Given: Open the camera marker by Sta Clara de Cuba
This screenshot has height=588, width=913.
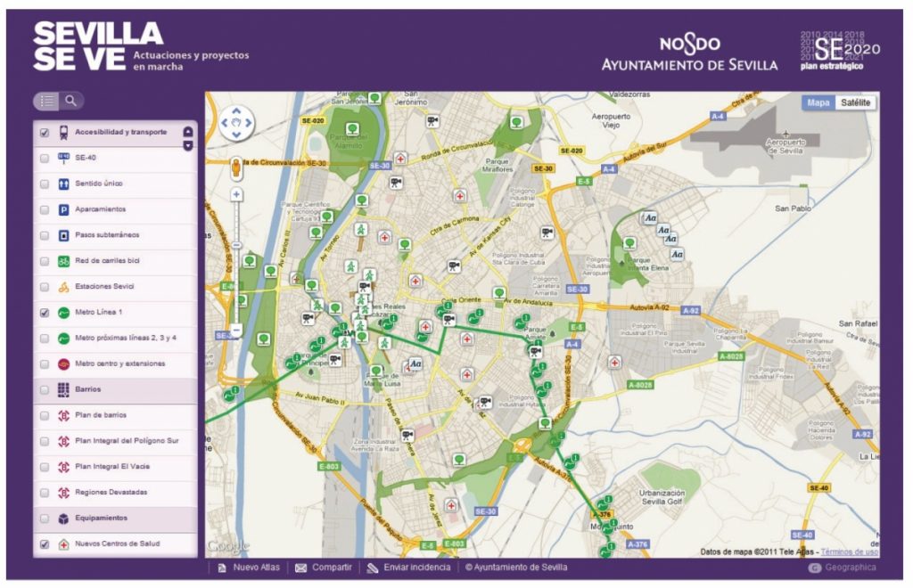Looking at the screenshot, I should (x=454, y=266).
